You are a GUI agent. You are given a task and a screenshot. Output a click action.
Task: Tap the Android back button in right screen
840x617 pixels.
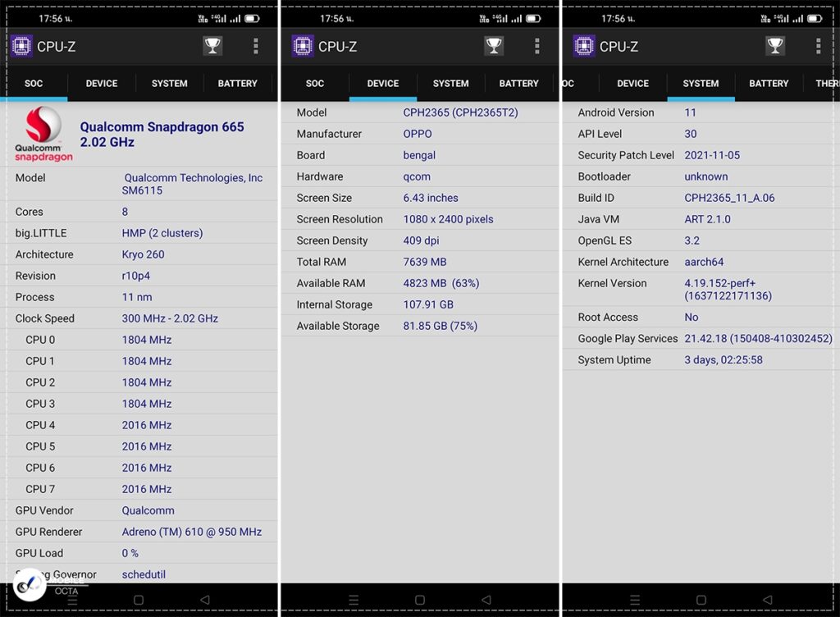[768, 600]
